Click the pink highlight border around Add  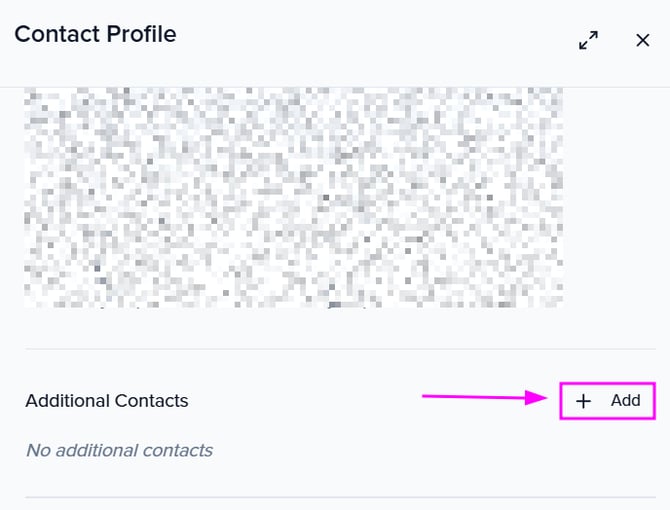608,383
